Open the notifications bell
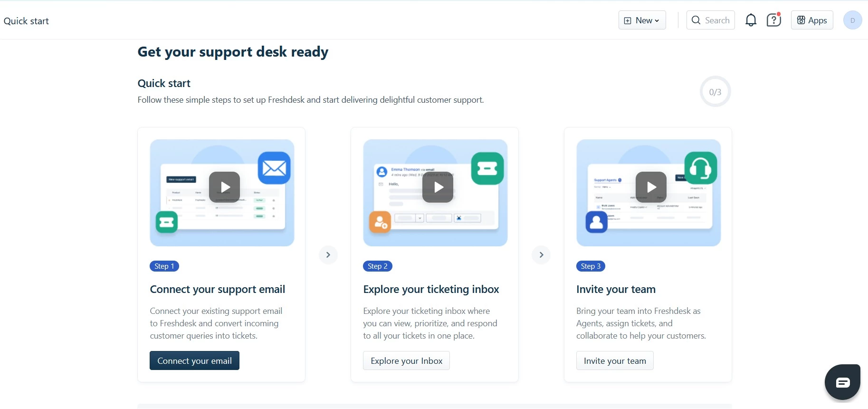The height and width of the screenshot is (409, 868). pos(751,20)
